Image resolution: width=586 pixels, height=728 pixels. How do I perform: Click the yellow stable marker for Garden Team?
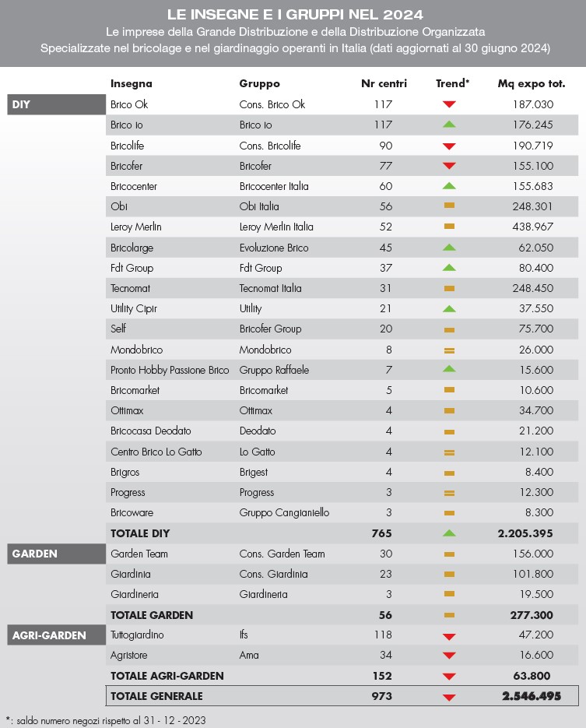click(449, 554)
